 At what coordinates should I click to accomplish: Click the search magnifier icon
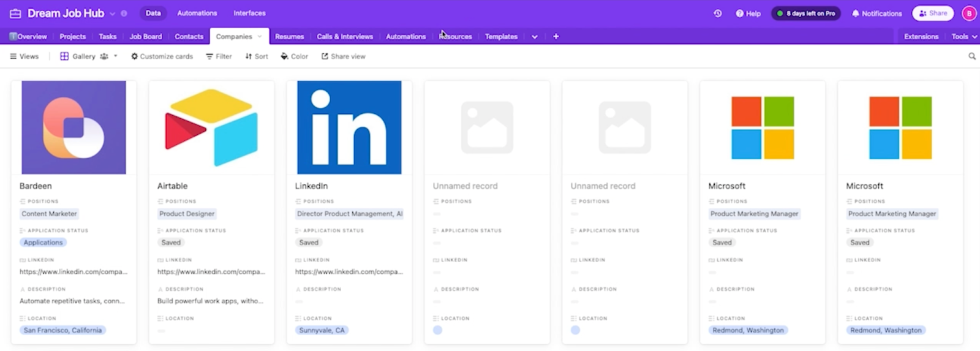(972, 56)
